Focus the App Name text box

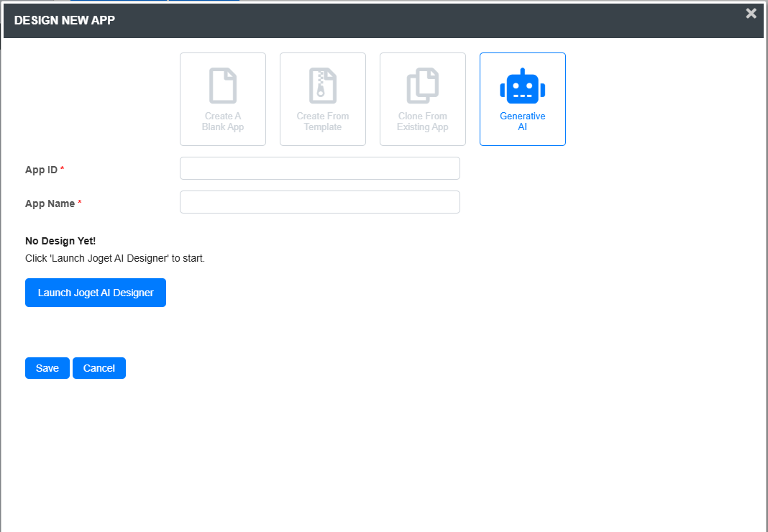320,202
